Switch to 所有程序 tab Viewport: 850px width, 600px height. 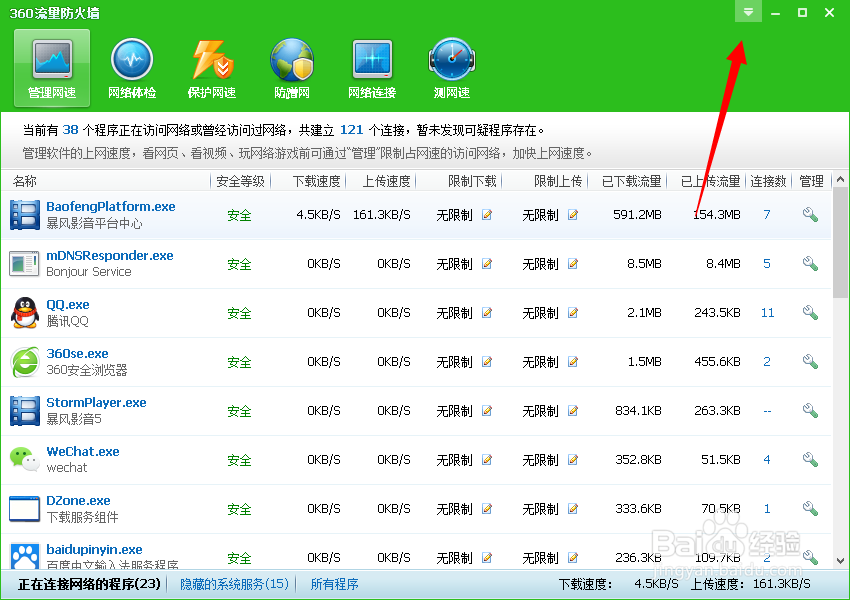point(334,584)
